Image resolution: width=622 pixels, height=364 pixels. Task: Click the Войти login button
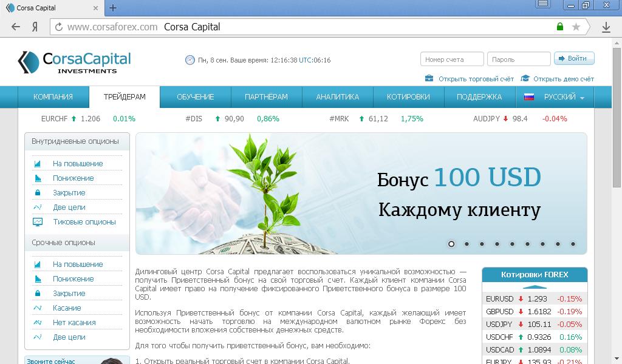(x=574, y=58)
